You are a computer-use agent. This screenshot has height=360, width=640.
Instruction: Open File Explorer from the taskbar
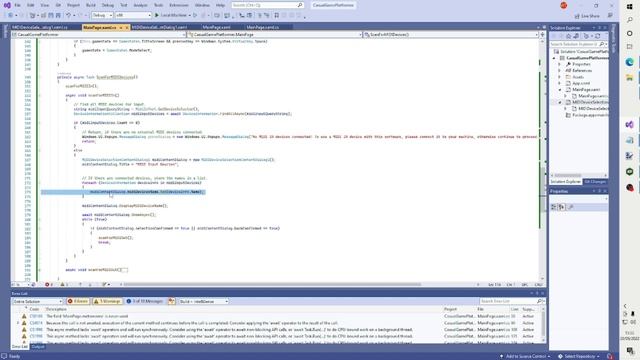(x=629, y=78)
